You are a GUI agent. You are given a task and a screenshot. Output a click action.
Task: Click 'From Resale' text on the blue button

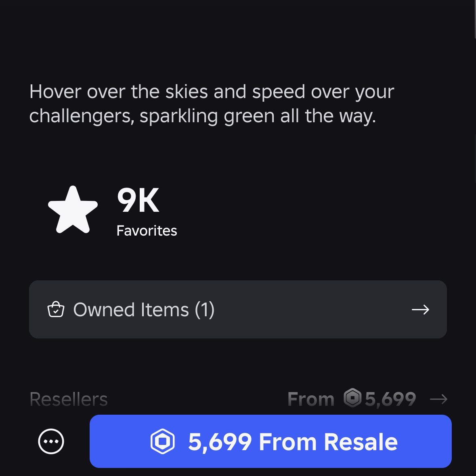click(328, 442)
